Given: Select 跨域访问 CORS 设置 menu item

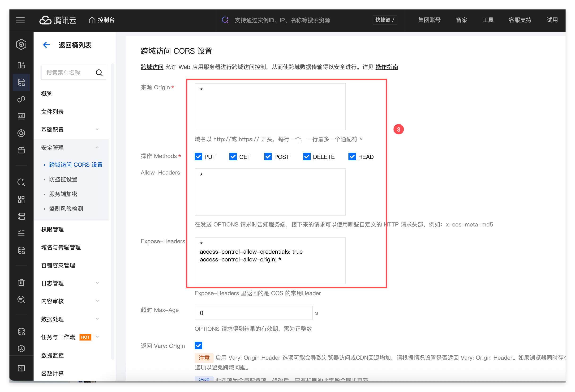Looking at the screenshot, I should coord(76,165).
